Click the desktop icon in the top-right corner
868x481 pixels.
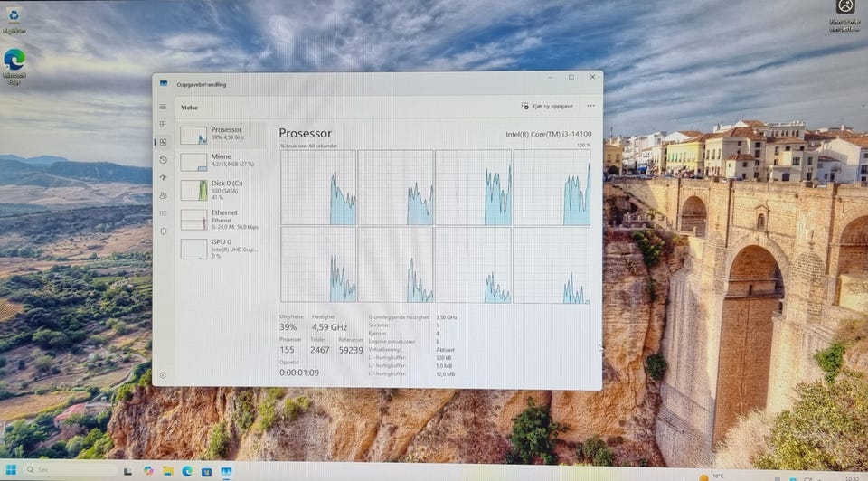pyautogui.click(x=844, y=15)
